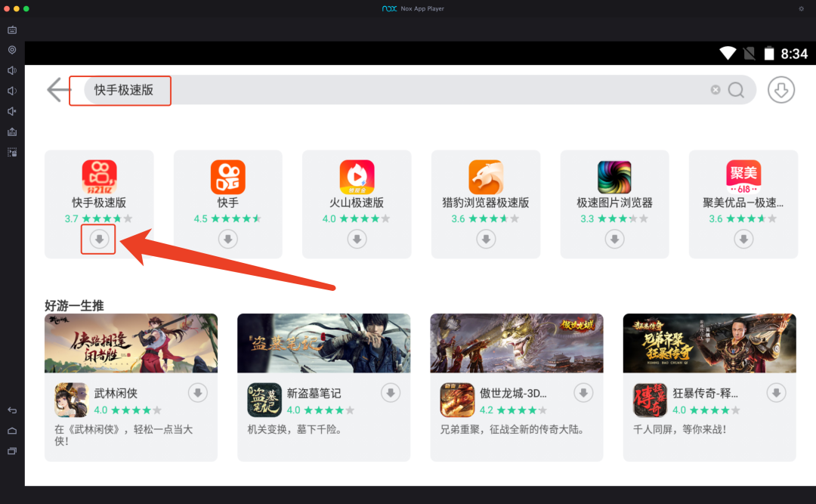This screenshot has height=504, width=816.
Task: Click the Android back sidebar button
Action: [12, 410]
